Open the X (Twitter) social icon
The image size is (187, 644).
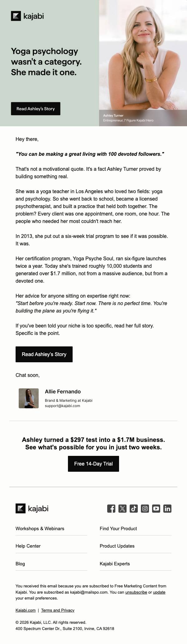(x=122, y=508)
